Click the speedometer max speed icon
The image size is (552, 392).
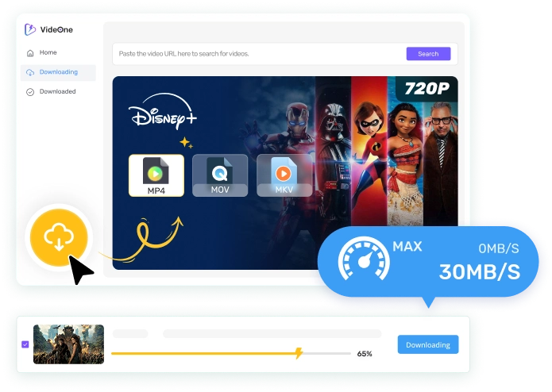tap(363, 259)
